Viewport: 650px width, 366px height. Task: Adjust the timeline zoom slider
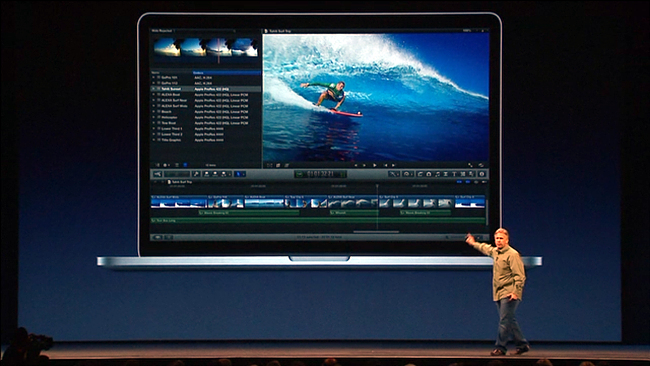coord(458,237)
